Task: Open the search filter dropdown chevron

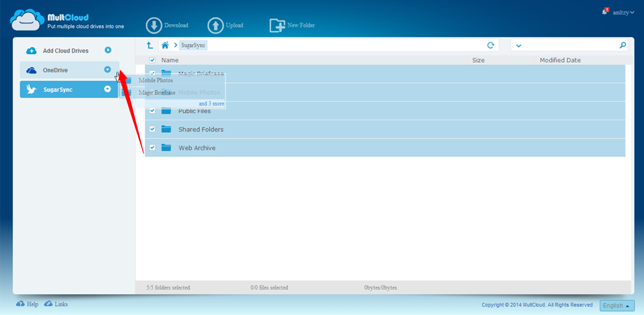Action: point(519,46)
